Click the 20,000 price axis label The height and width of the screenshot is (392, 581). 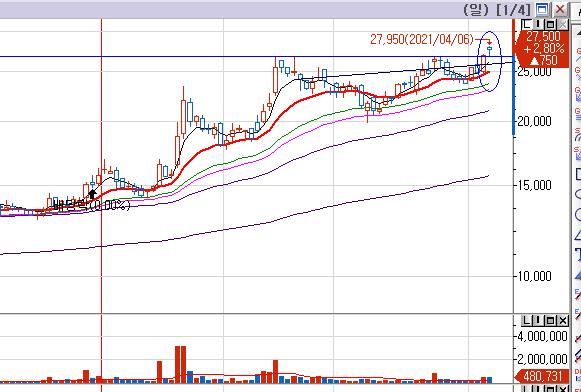pyautogui.click(x=534, y=121)
